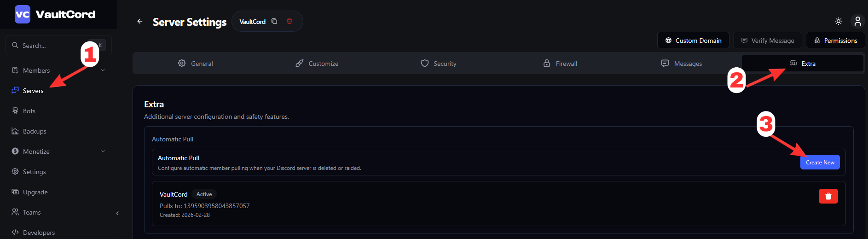Switch to the Firewall tab
This screenshot has width=868, height=239.
tap(560, 64)
